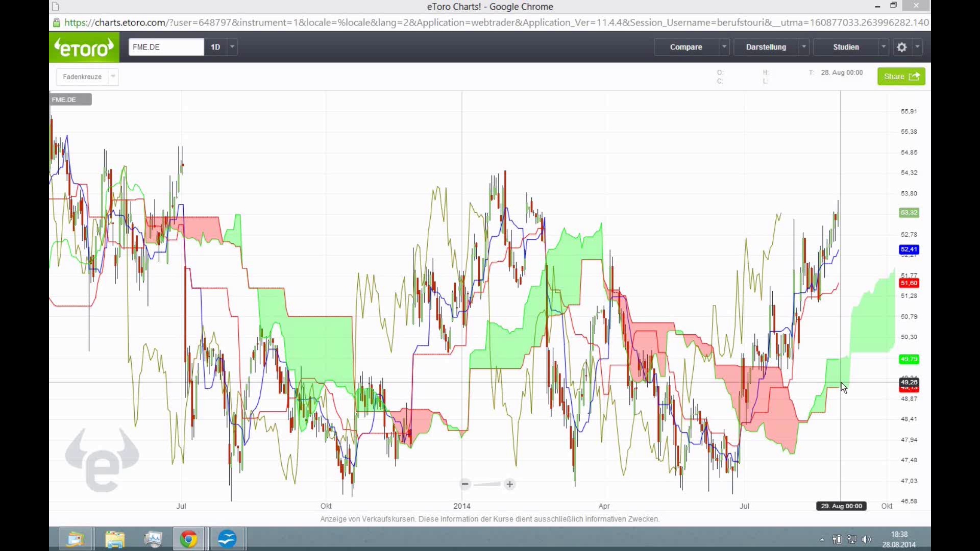Viewport: 980px width, 551px height.
Task: Open the settings gear icon
Action: pyautogui.click(x=901, y=47)
